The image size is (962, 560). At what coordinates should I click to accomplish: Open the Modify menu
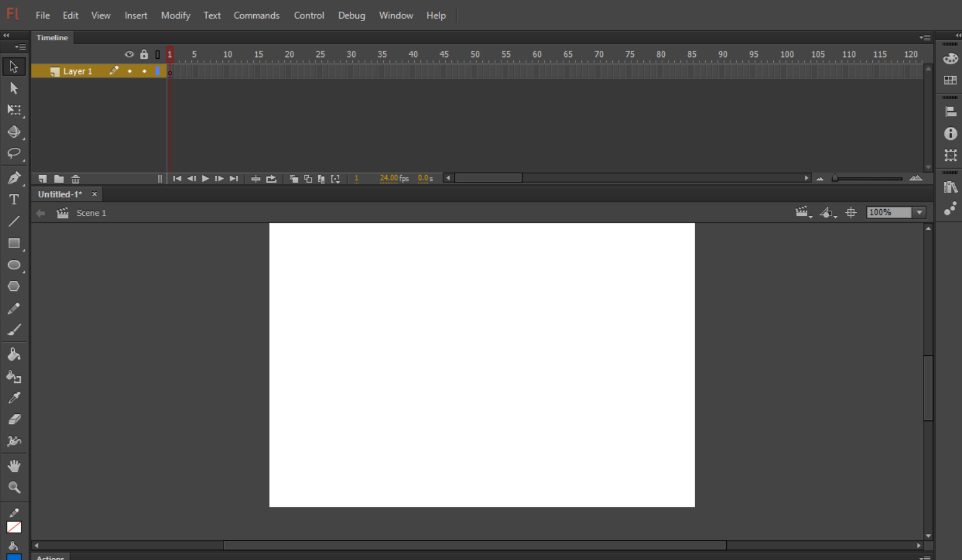[x=175, y=15]
